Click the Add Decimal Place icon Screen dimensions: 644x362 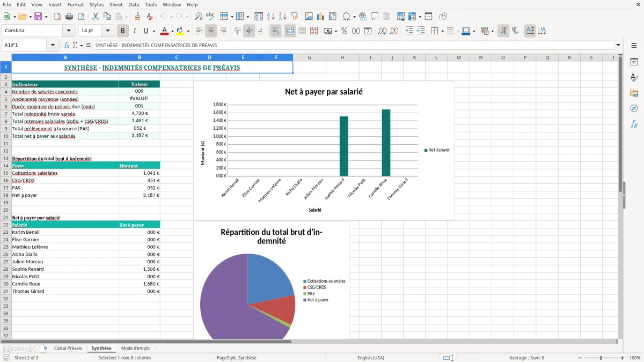[383, 31]
